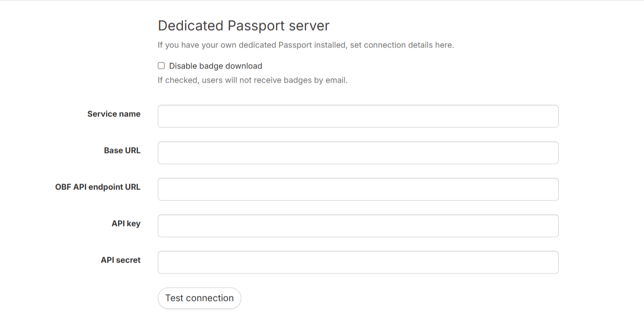Image resolution: width=644 pixels, height=316 pixels.
Task: Run the Passport connection test
Action: click(x=199, y=298)
